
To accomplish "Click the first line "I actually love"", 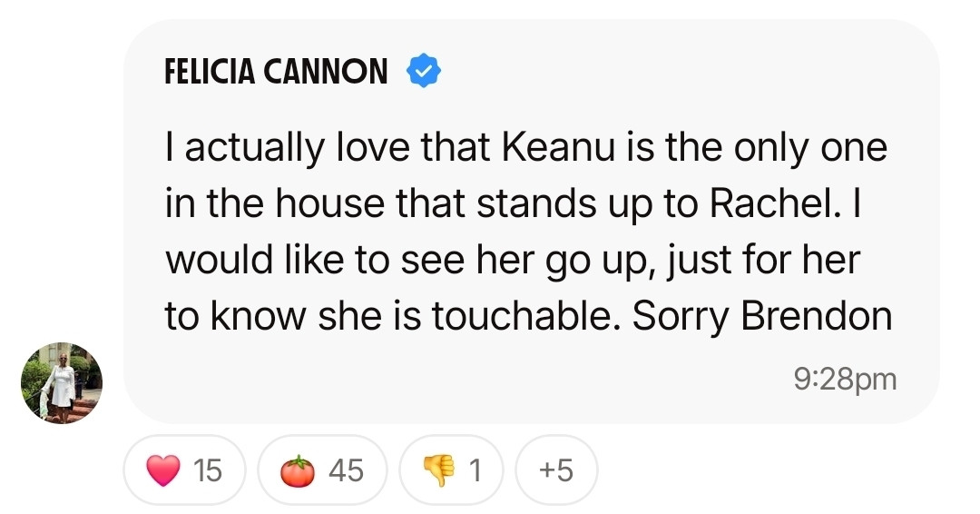I will [x=287, y=149].
